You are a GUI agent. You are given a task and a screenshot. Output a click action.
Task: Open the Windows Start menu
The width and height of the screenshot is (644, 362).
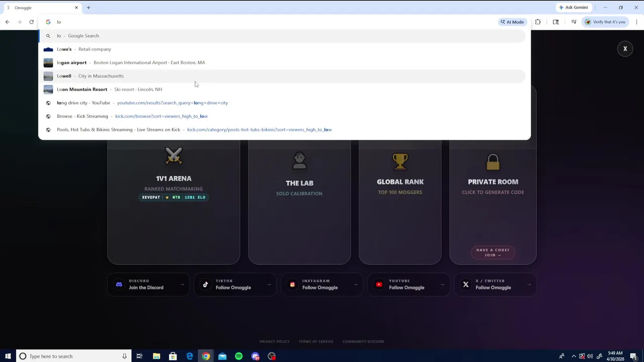click(x=8, y=356)
